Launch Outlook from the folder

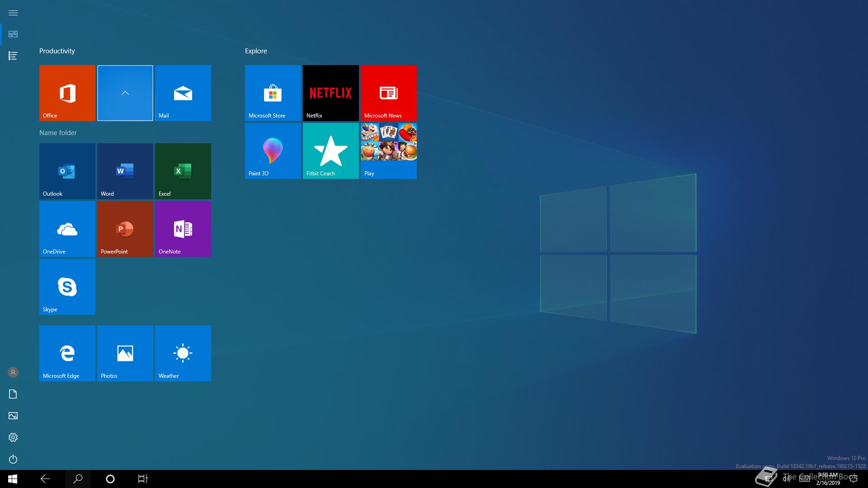click(x=67, y=171)
